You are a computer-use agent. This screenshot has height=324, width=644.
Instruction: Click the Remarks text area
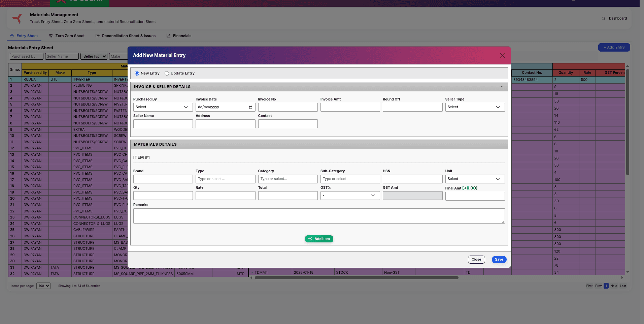[x=319, y=216]
